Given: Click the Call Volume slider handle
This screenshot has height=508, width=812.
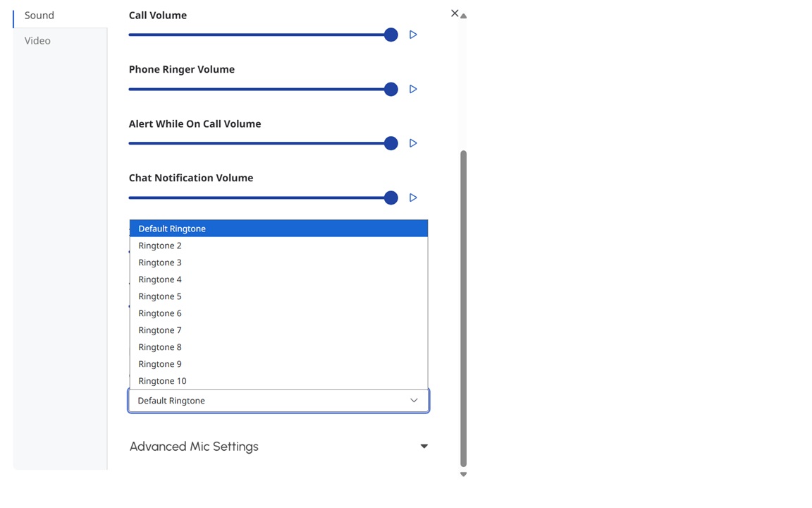Looking at the screenshot, I should coord(391,35).
